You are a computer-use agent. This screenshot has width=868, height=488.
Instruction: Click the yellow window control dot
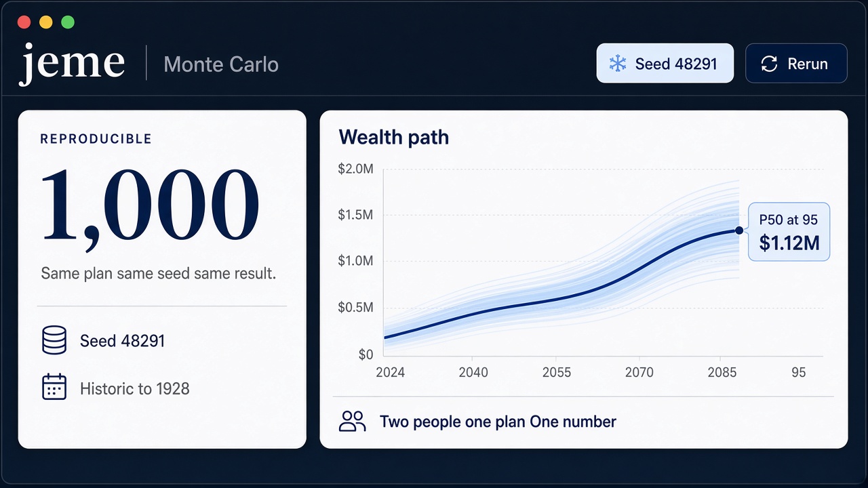(x=46, y=22)
